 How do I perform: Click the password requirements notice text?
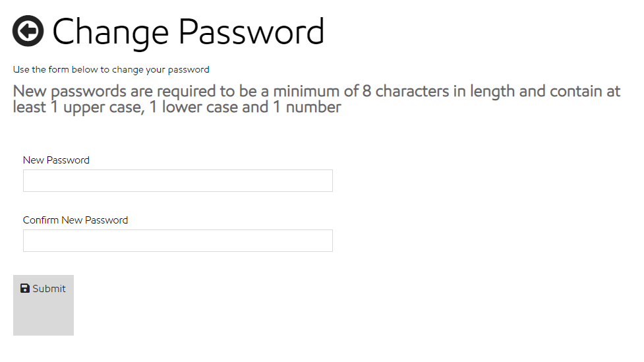click(x=316, y=99)
